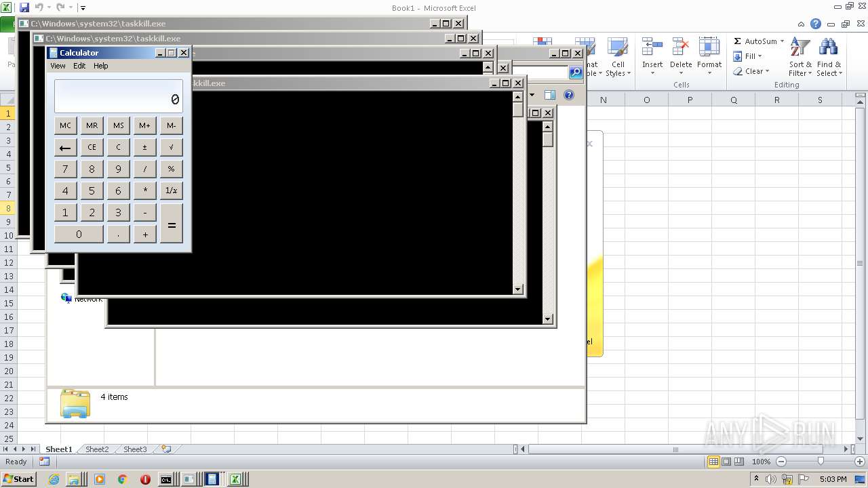Select column P header in Excel
The image size is (868, 488).
click(x=690, y=100)
